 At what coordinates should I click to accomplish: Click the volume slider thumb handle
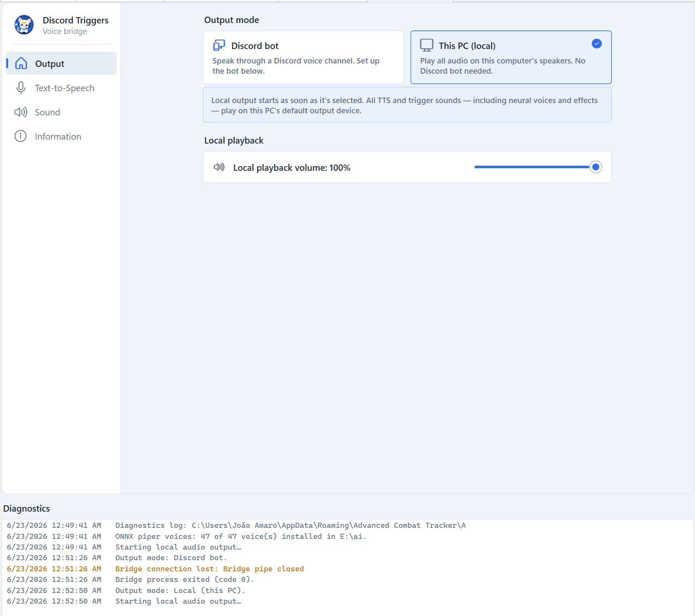coord(596,167)
